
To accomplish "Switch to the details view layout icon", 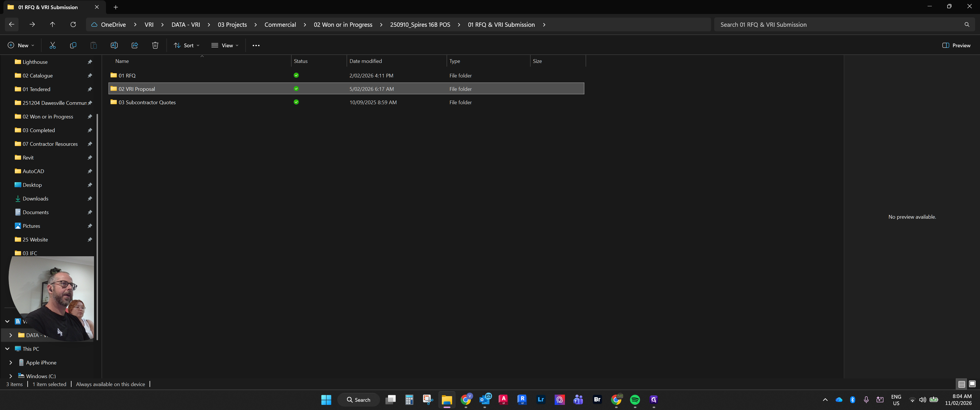I will (x=961, y=384).
